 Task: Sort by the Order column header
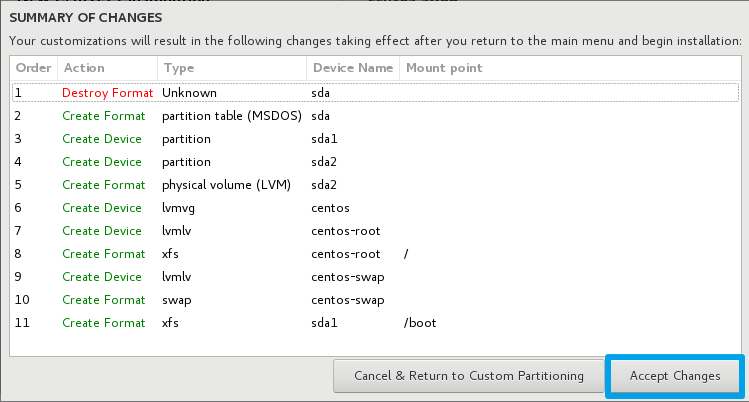coord(33,68)
